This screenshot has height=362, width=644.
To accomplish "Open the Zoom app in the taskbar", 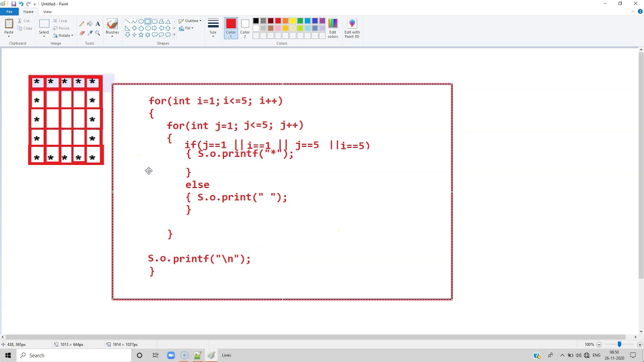I will pyautogui.click(x=171, y=355).
